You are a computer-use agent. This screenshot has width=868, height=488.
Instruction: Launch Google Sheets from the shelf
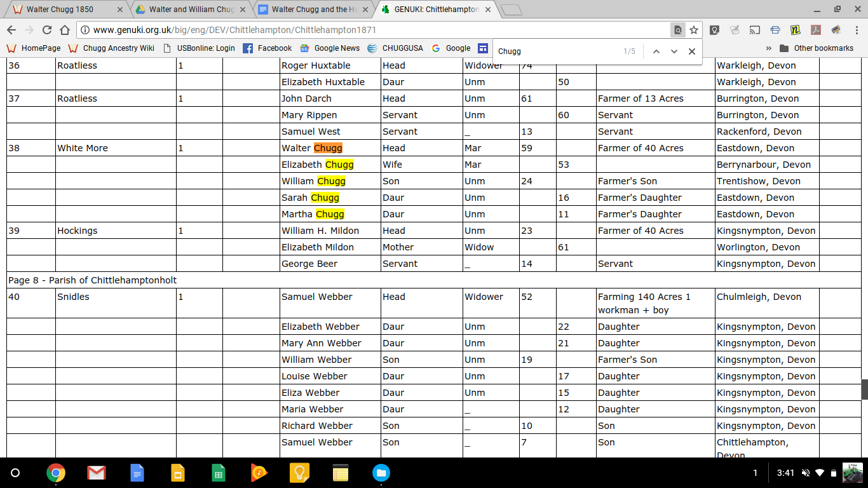pos(219,473)
